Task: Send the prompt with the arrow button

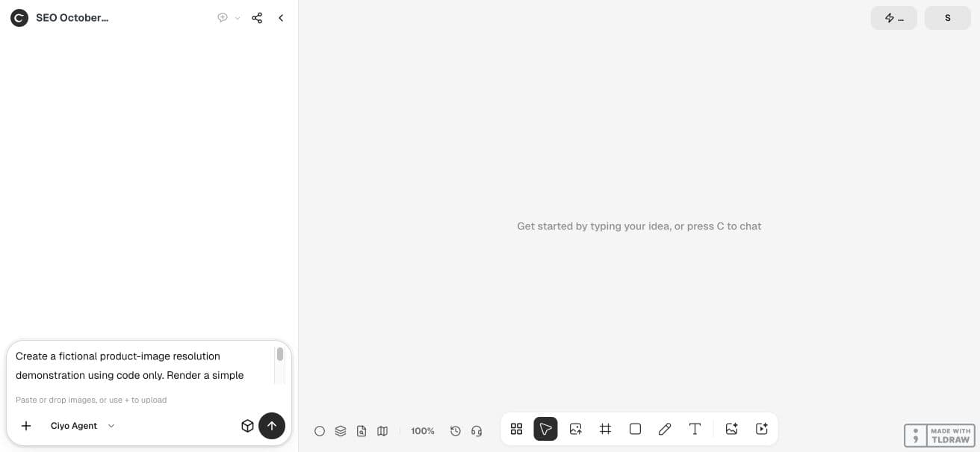Action: click(x=272, y=426)
